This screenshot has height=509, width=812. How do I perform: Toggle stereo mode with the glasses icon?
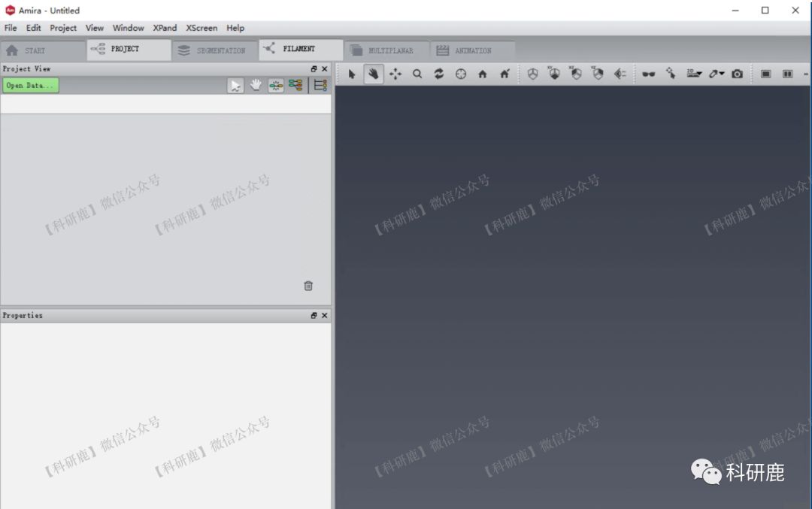(x=648, y=74)
